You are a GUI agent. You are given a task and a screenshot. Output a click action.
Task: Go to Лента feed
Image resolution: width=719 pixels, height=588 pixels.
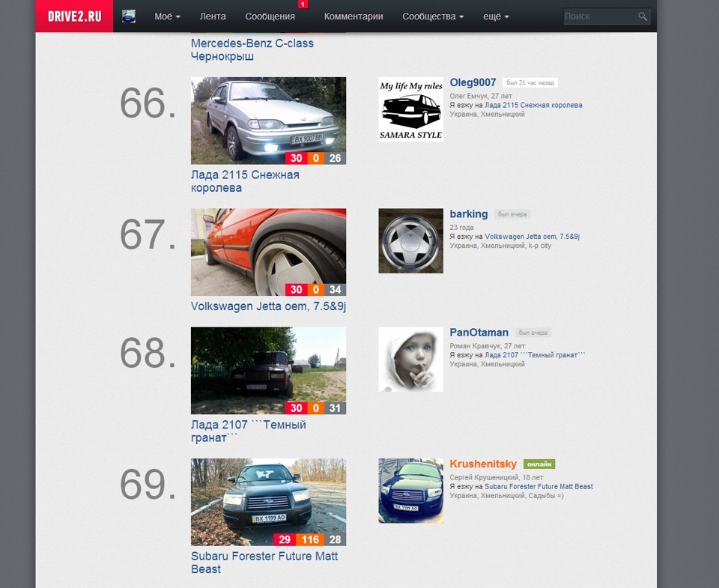[213, 16]
